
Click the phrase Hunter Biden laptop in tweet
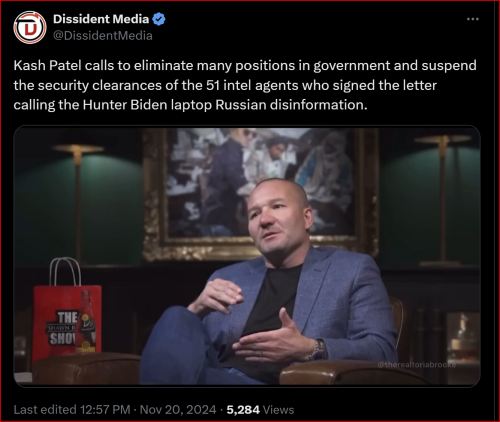click(x=147, y=105)
